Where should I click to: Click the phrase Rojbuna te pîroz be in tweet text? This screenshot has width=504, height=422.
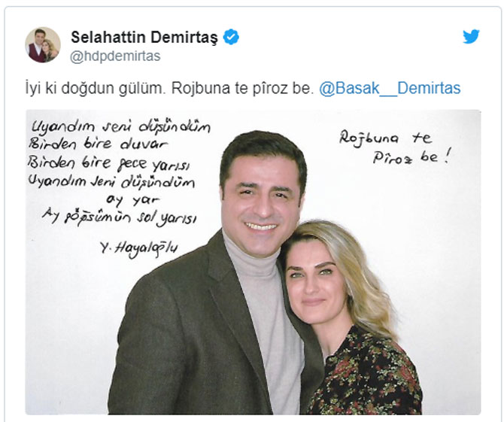pyautogui.click(x=242, y=88)
